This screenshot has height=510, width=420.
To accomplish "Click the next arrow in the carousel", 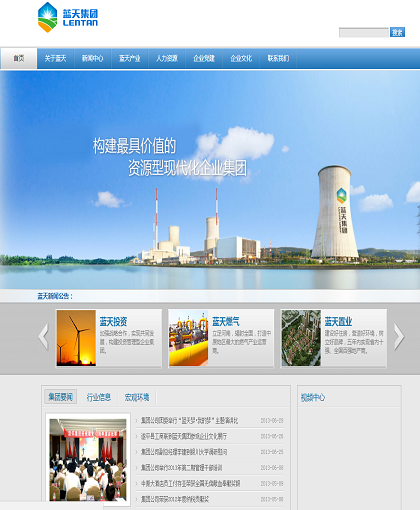I will tap(399, 337).
